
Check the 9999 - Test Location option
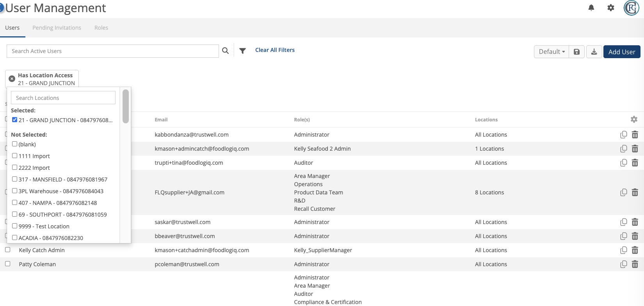(14, 226)
